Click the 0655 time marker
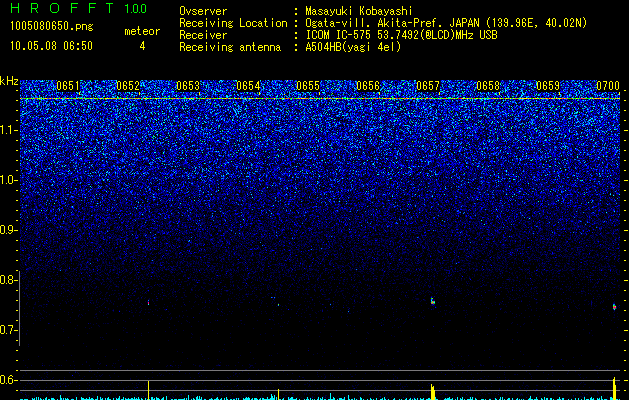This screenshot has width=629, height=400. (308, 86)
